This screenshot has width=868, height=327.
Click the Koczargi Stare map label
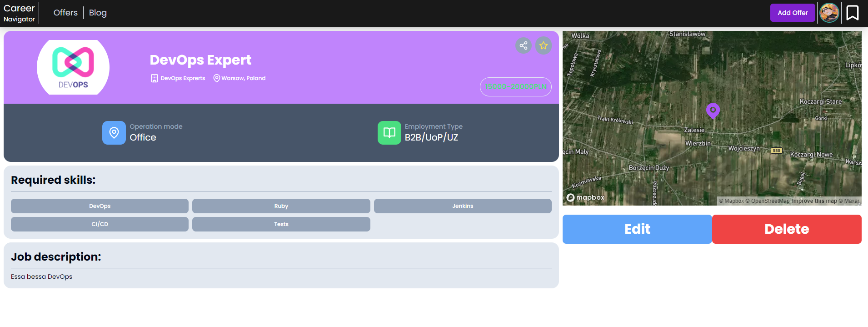click(x=821, y=101)
